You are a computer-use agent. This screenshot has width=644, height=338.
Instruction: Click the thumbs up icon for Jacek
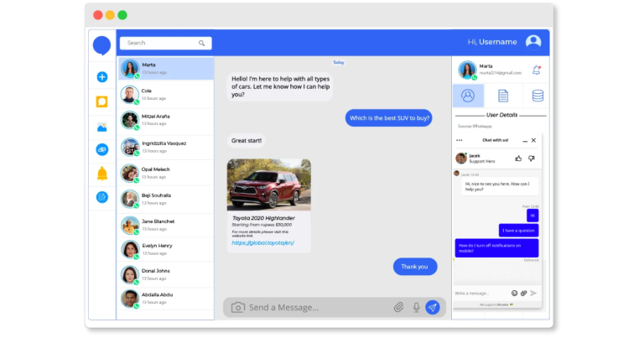coord(518,159)
